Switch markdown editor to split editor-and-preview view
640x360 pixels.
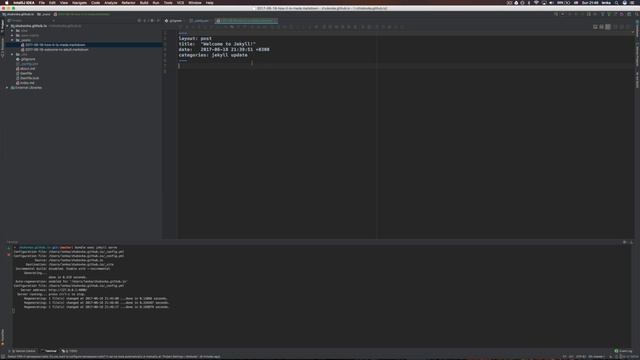tap(602, 27)
